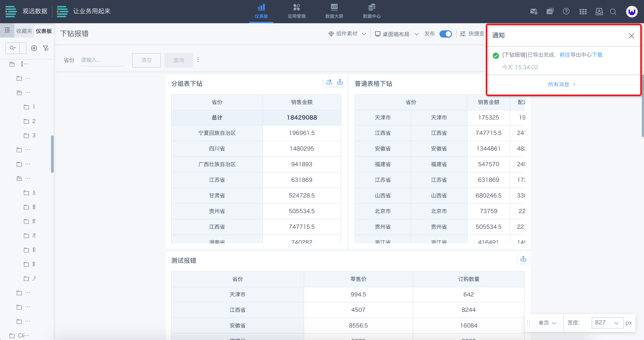The width and height of the screenshot is (644, 340).
Task: Click the add new plus icon in sidebar
Action: 34,48
